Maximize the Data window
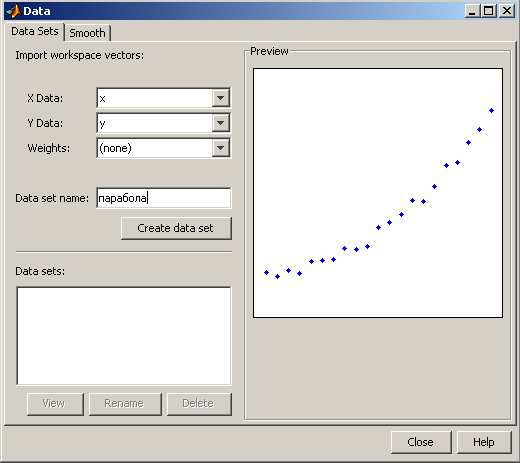The height and width of the screenshot is (463, 520). [x=489, y=11]
